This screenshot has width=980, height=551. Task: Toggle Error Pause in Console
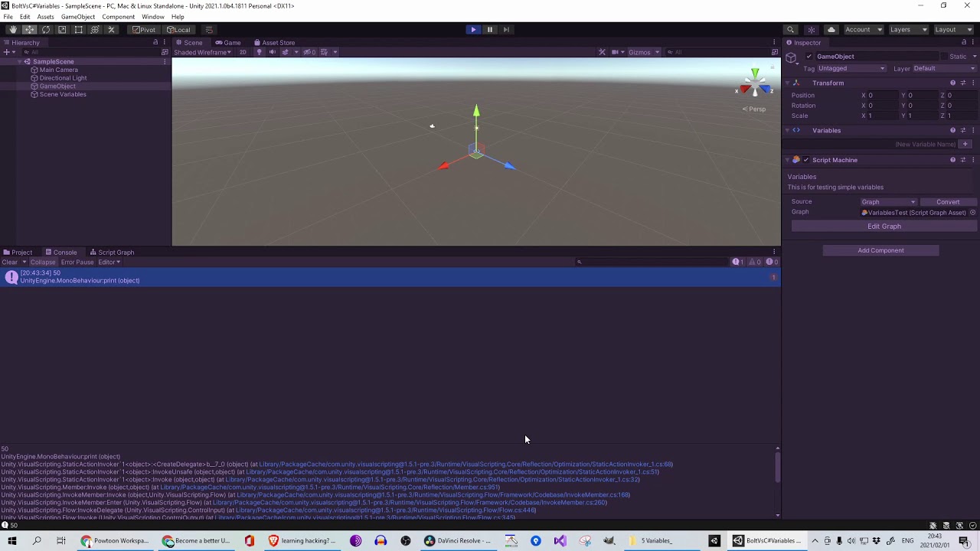click(77, 262)
